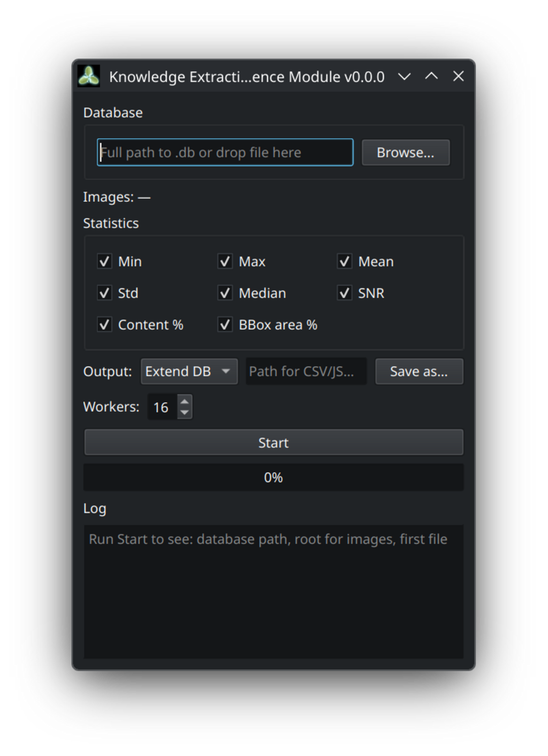The image size is (548, 756).
Task: Click the app logo icon in title bar
Action: click(x=89, y=76)
